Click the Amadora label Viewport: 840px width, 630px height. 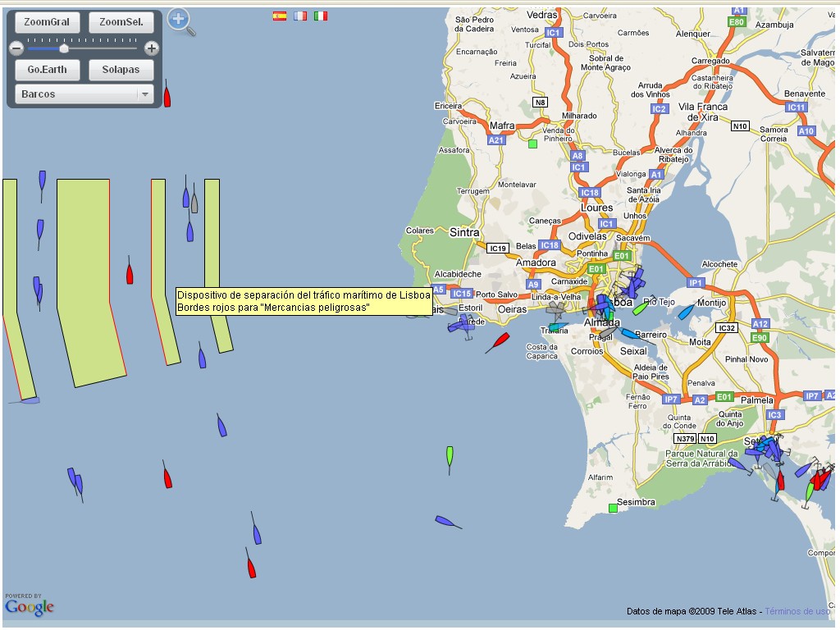pyautogui.click(x=536, y=262)
